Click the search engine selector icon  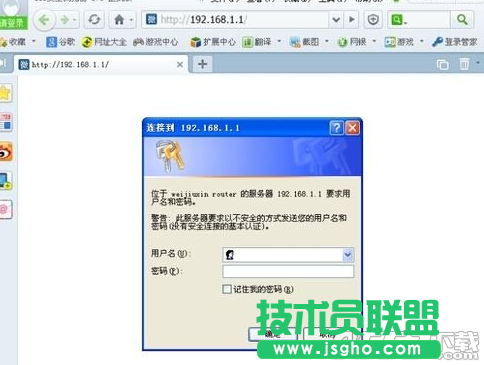[x=399, y=20]
